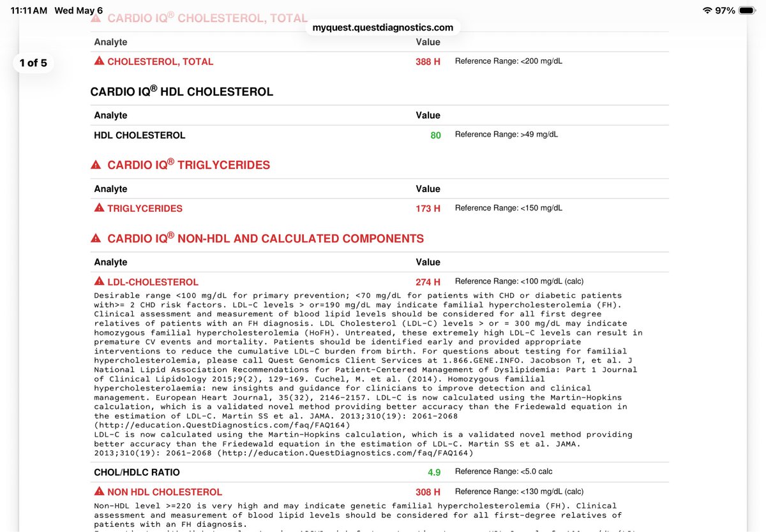The width and height of the screenshot is (766, 532).
Task: Tap 'Value' column header in Non-HDL components table
Action: coord(428,262)
